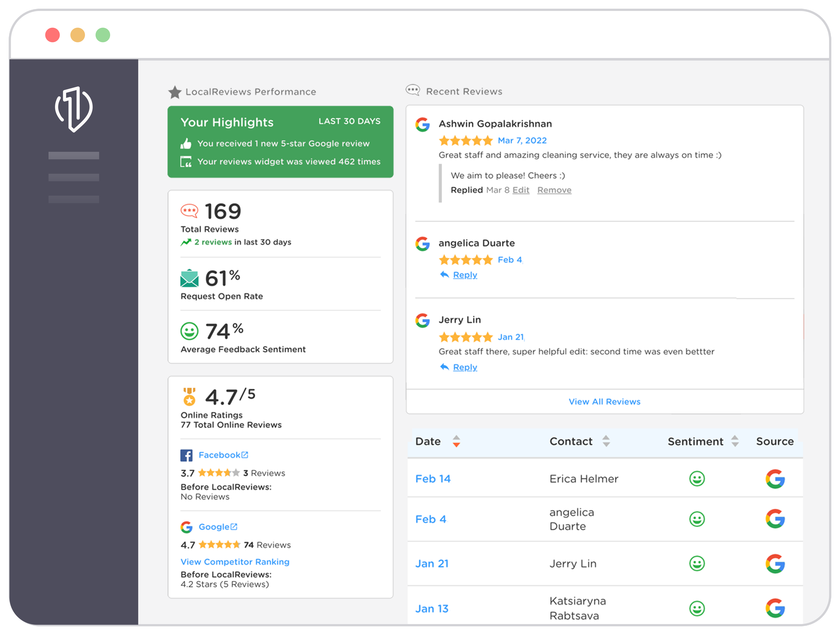Click the Google source icon in the Jan 21 row

point(775,563)
